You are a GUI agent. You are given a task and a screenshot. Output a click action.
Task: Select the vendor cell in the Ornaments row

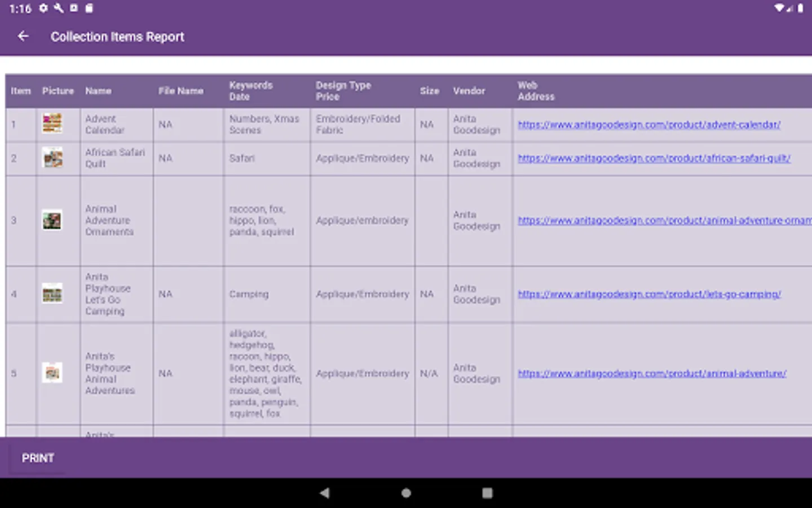point(480,221)
